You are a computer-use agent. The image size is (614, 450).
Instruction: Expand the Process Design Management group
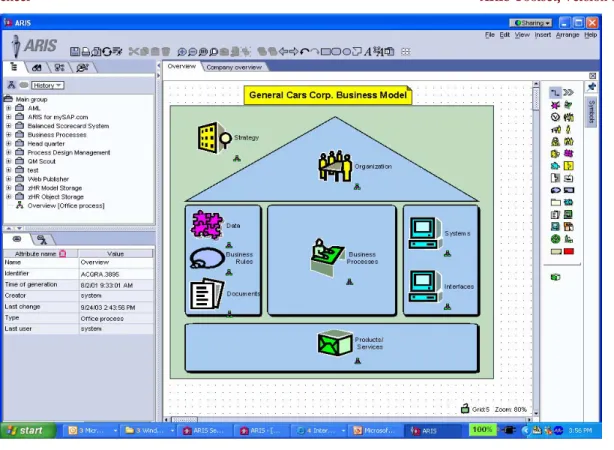9,152
